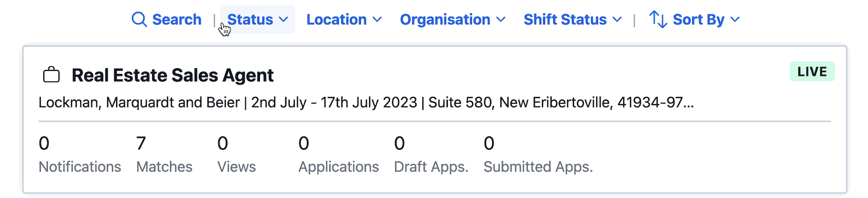Expand the Shift Status filter
The image size is (868, 198).
point(565,20)
